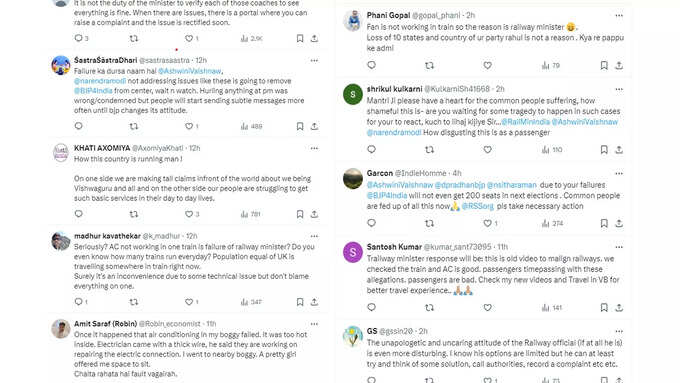Image resolution: width=680 pixels, height=383 pixels.
Task: Bookmark shrikul kulkarni's tweet
Action: 604,150
